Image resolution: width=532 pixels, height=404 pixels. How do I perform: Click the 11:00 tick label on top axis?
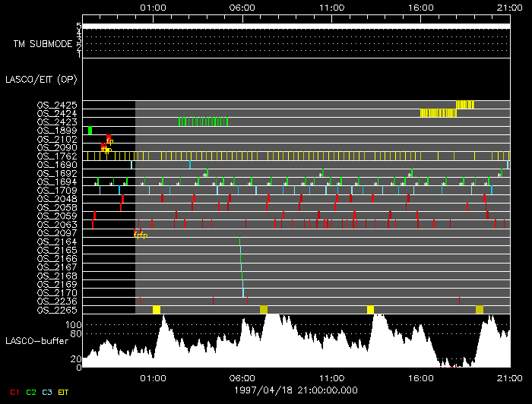click(331, 7)
